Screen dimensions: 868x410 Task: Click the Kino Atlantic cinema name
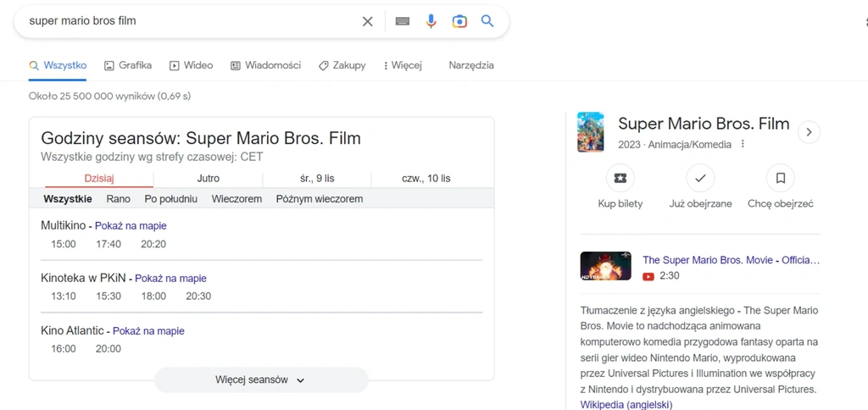(72, 331)
